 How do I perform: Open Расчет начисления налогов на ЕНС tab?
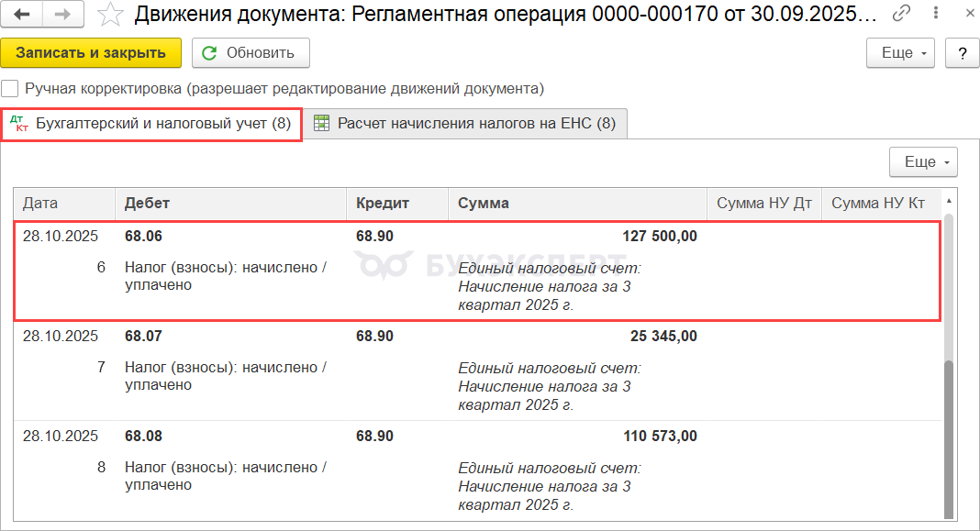(466, 124)
